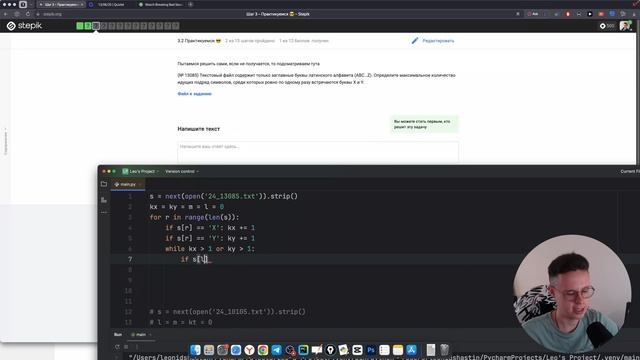
Task: Go back with the browser back arrow
Action: (6, 14)
